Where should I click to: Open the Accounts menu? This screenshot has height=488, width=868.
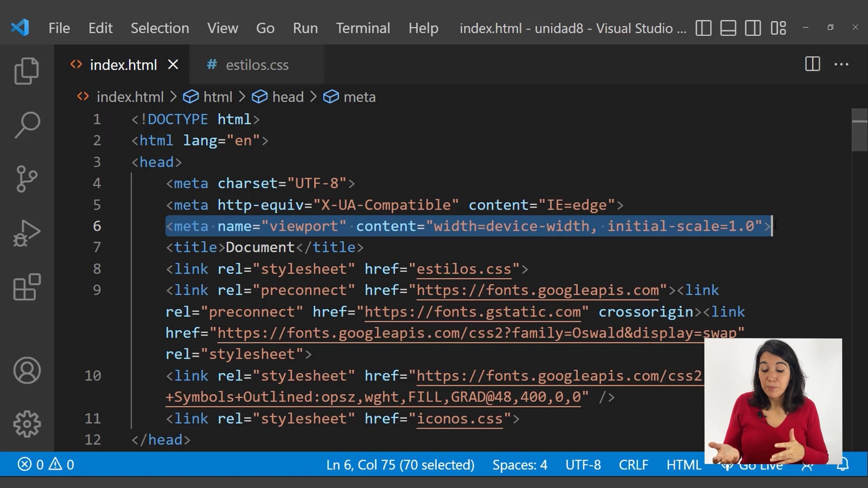click(x=26, y=371)
